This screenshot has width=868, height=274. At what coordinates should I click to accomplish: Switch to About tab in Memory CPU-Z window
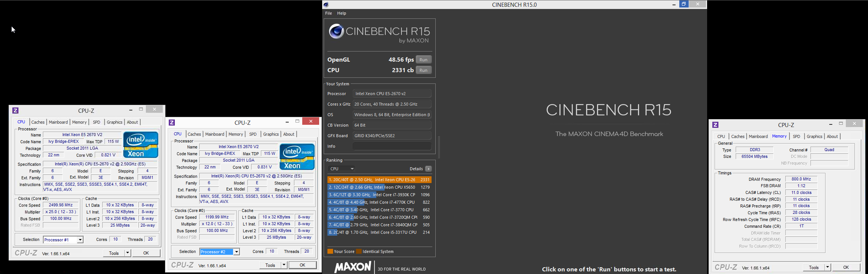coord(832,136)
